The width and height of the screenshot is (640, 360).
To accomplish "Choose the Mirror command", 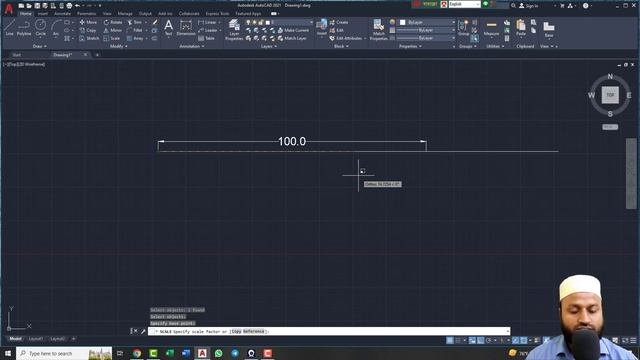I will tap(112, 30).
